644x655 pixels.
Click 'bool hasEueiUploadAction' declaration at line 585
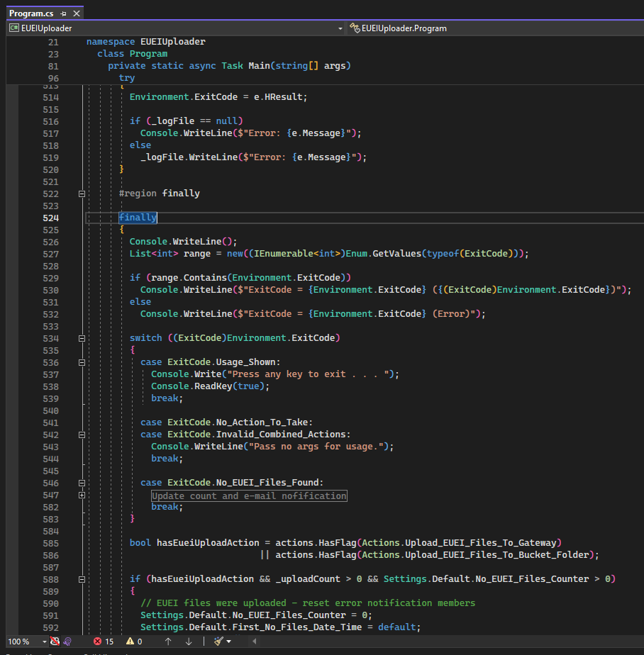coord(194,542)
